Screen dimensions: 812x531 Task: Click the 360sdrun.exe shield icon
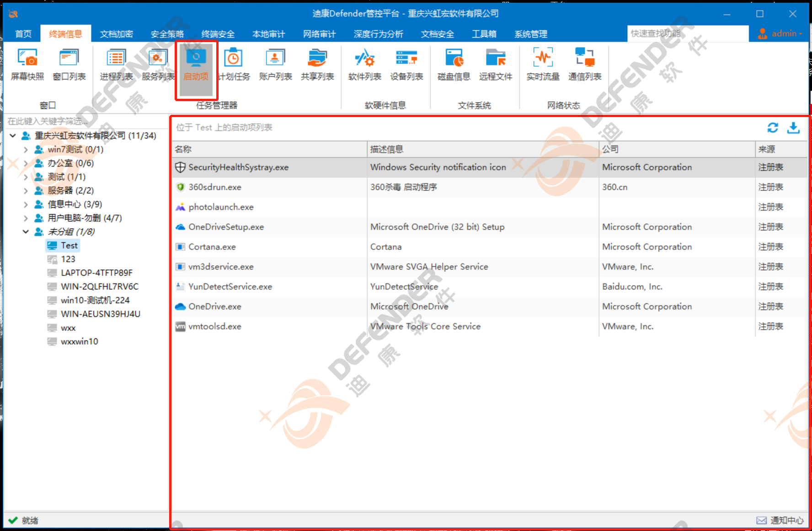(180, 187)
